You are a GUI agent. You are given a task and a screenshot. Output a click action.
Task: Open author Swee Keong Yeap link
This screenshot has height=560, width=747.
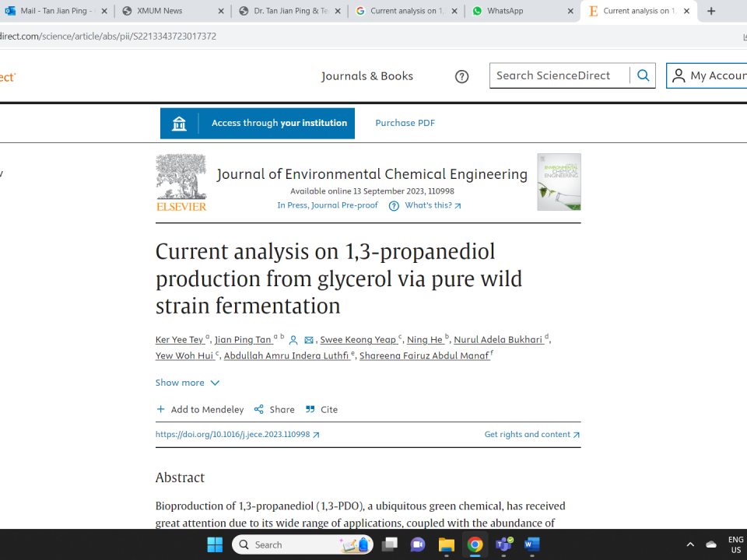(358, 340)
